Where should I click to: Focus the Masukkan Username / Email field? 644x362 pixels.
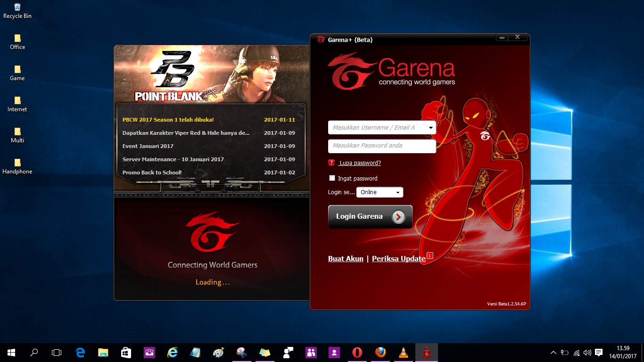(382, 128)
